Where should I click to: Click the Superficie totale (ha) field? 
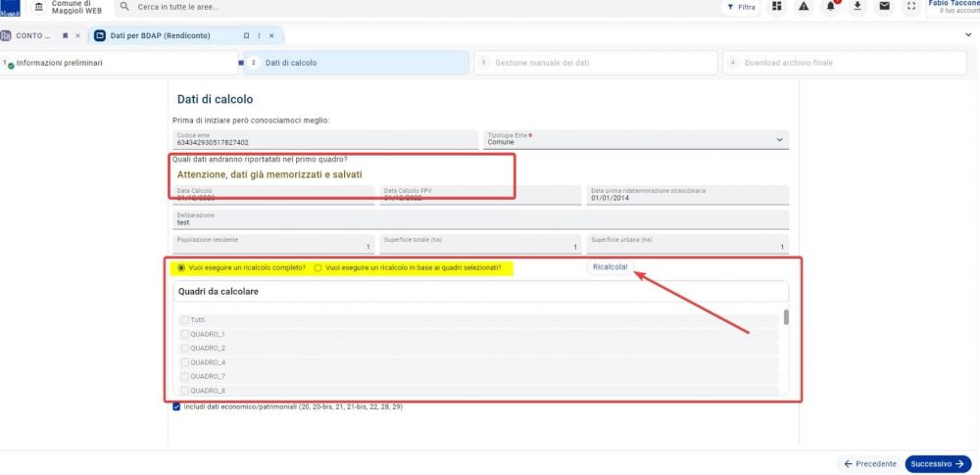(479, 245)
